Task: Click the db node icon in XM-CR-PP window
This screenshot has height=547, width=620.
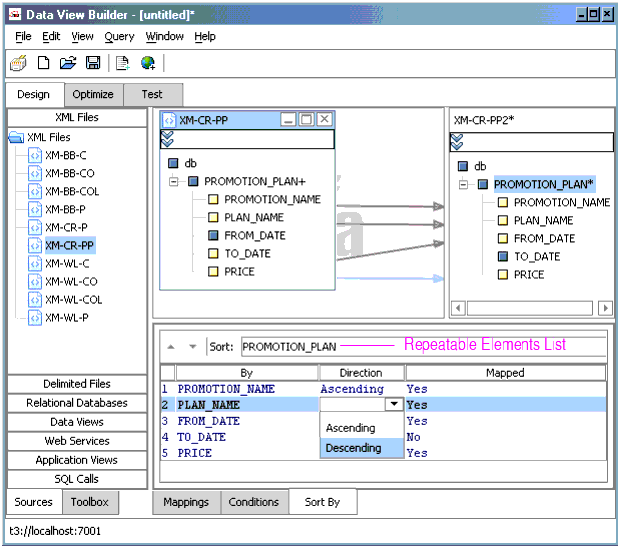Action: coord(173,163)
